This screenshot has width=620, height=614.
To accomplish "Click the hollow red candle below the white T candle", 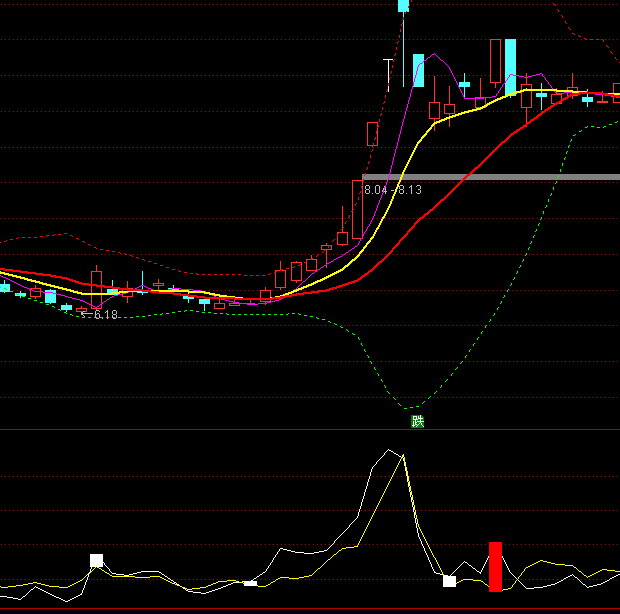I will (x=373, y=134).
